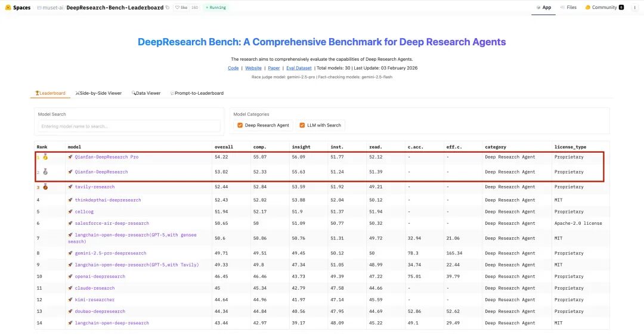Image resolution: width=644 pixels, height=335 pixels.
Task: Copy the space name with copy icon
Action: [168, 8]
